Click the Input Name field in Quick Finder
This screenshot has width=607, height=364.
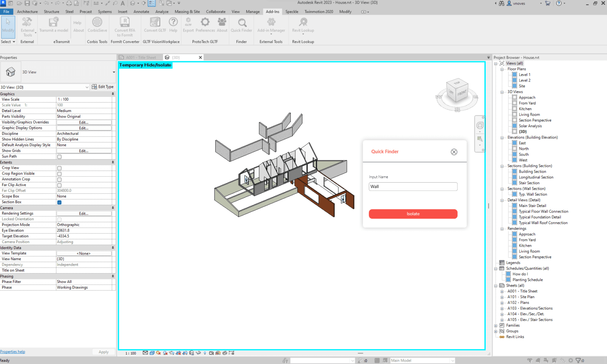pyautogui.click(x=413, y=186)
